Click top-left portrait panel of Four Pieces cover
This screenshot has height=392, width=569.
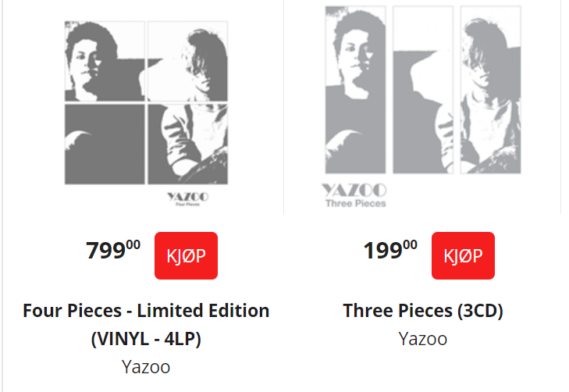click(105, 61)
